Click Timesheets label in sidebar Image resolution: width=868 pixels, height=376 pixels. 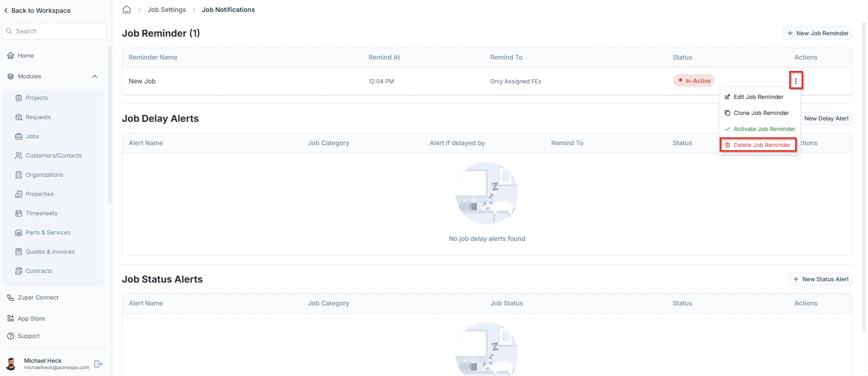coord(42,213)
